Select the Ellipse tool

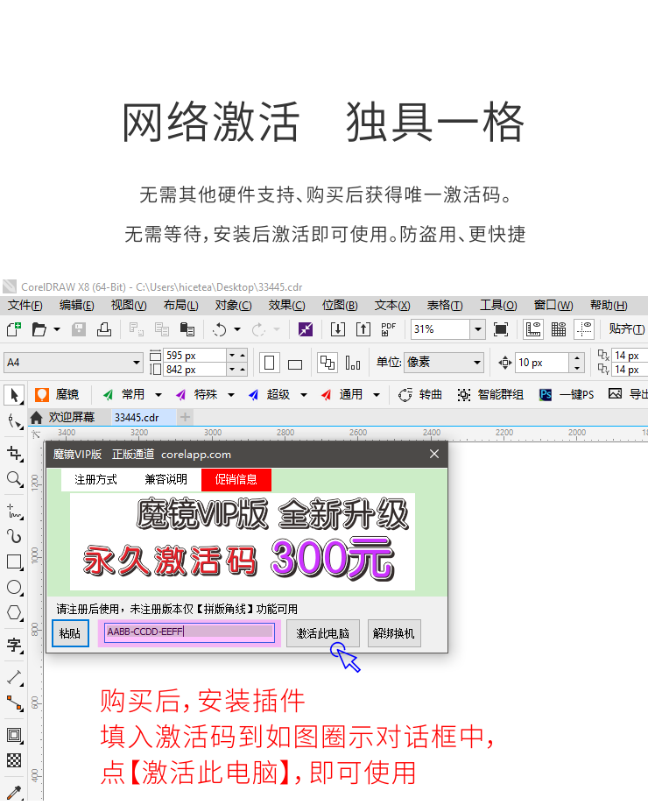15,587
